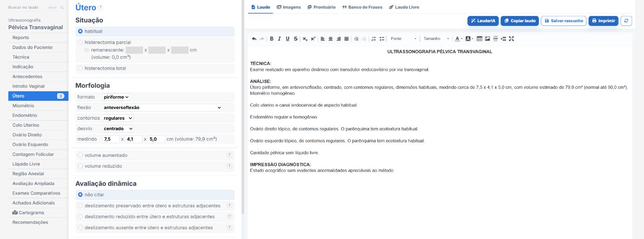Insert an image in the report
This screenshot has width=644, height=239.
point(488,39)
